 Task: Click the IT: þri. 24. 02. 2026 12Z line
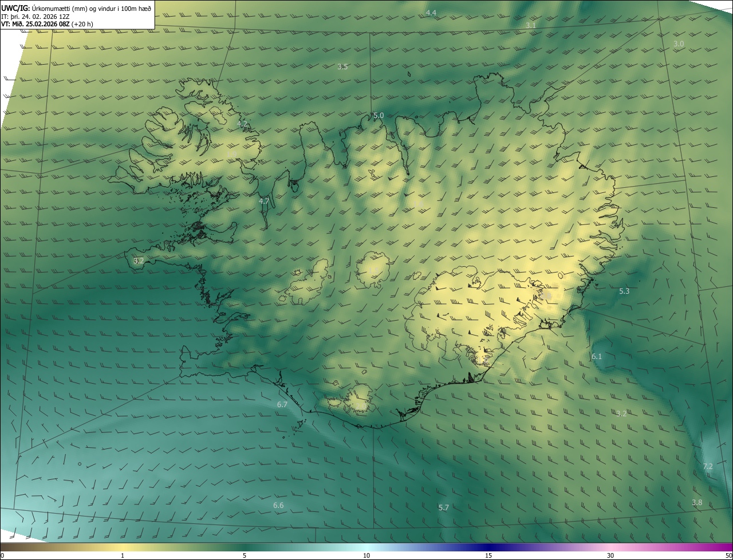[x=35, y=17]
